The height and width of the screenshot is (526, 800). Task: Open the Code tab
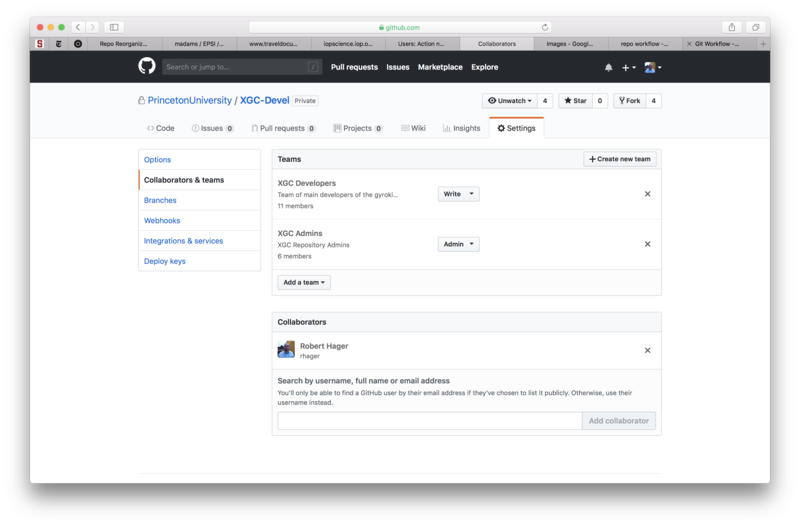pos(161,128)
